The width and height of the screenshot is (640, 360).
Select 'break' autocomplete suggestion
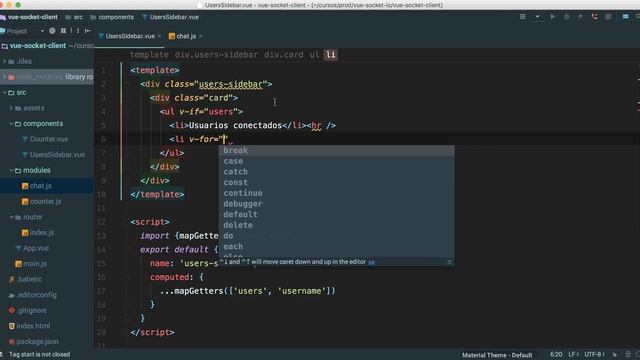click(x=337, y=150)
